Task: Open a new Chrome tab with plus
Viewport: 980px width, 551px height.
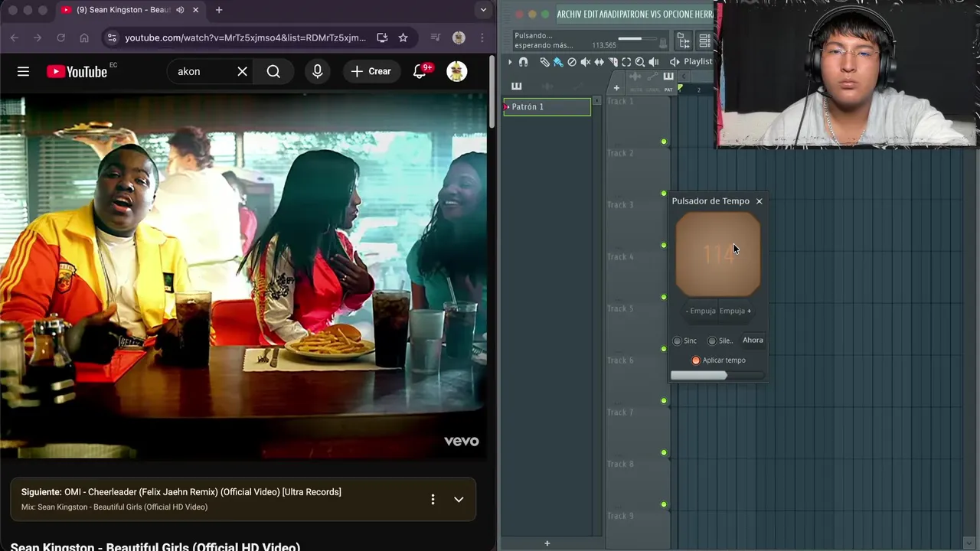Action: [x=219, y=10]
